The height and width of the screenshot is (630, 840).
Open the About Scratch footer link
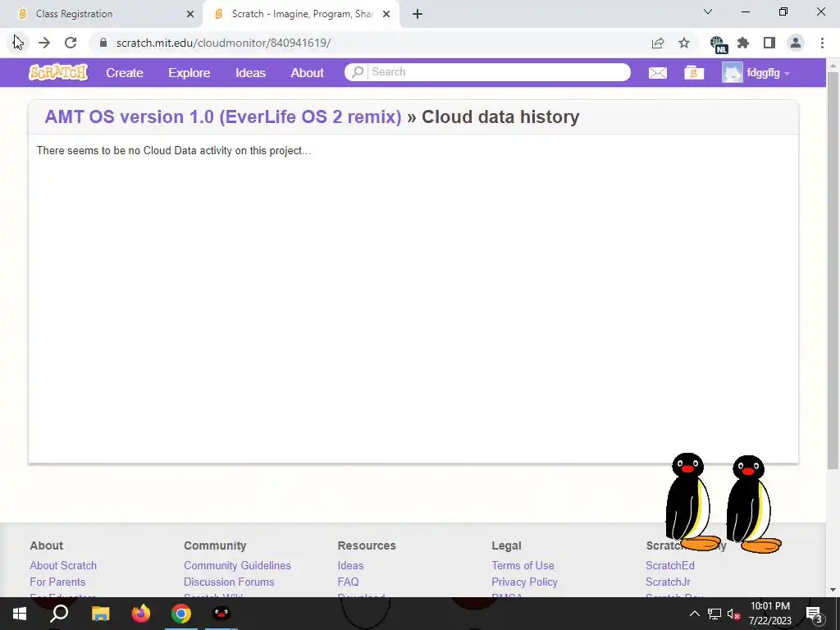(63, 566)
